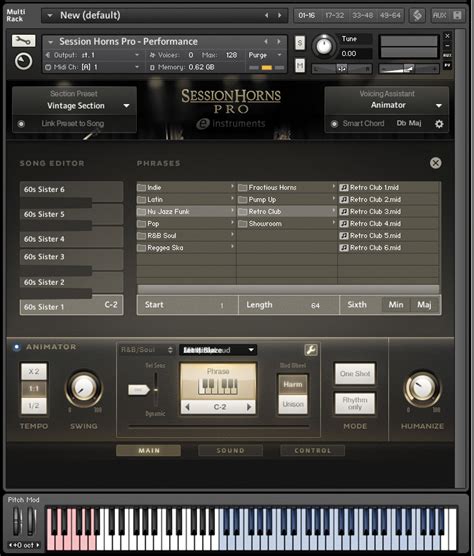Select the Maj chord button

pos(424,305)
